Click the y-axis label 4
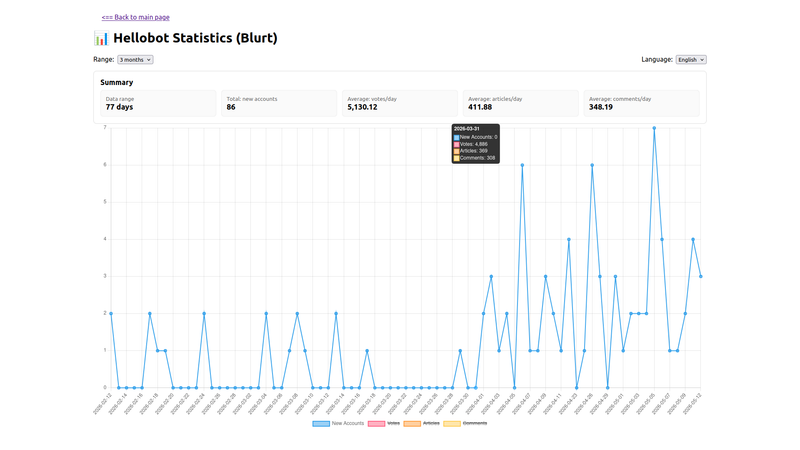Image resolution: width=800 pixels, height=450 pixels. (105, 239)
